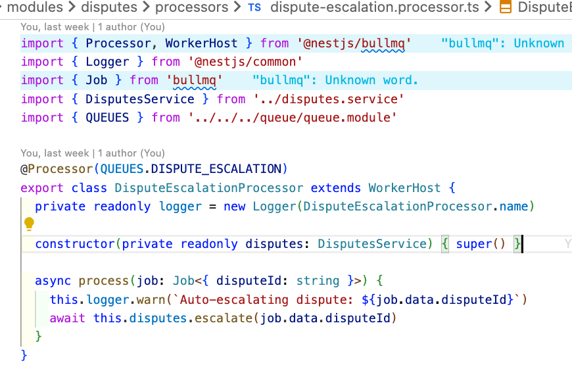
Task: Click the 'disputes' constructor parameter
Action: (x=274, y=244)
